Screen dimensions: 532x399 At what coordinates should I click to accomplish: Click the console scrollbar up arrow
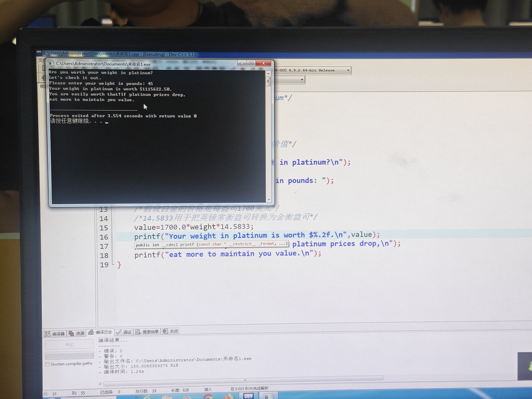[268, 74]
